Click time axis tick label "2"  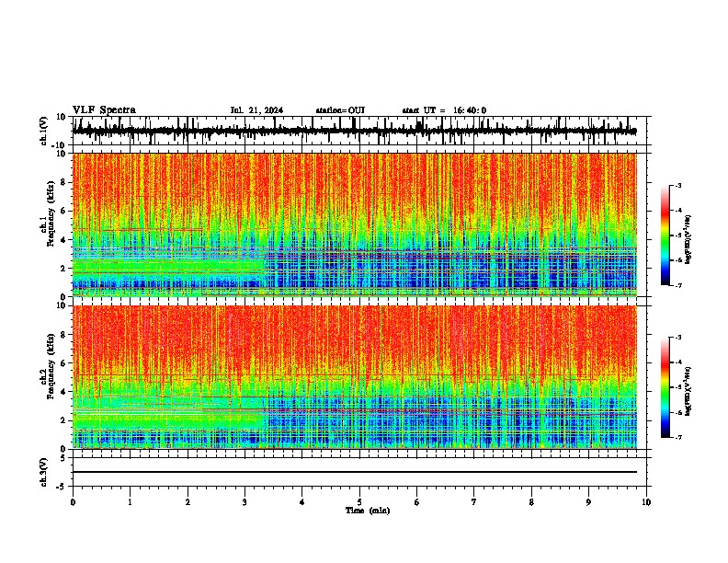click(188, 502)
